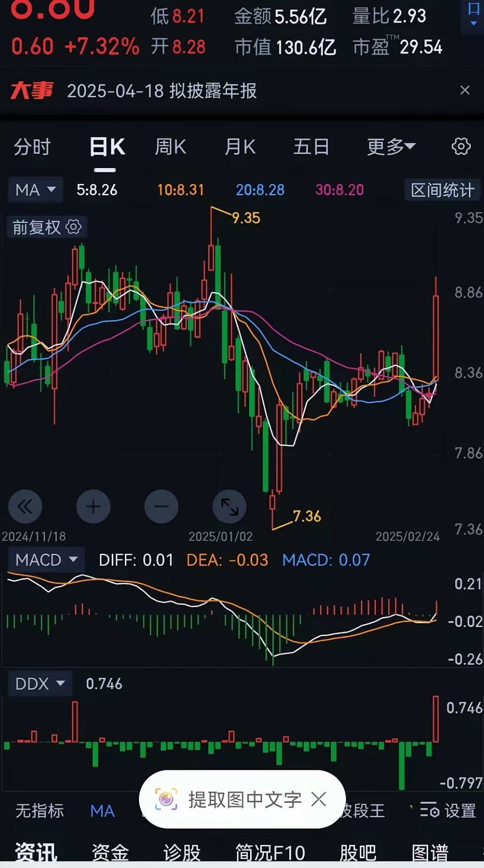
Task: Tap the DEA: -0.03 value
Action: (227, 560)
